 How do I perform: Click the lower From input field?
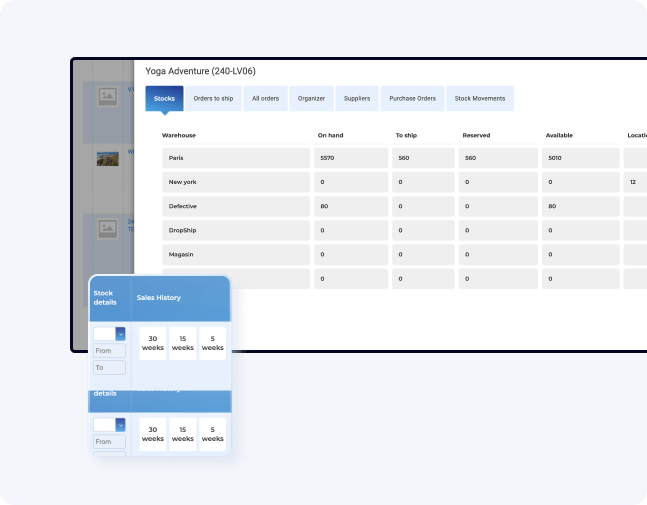click(x=109, y=441)
